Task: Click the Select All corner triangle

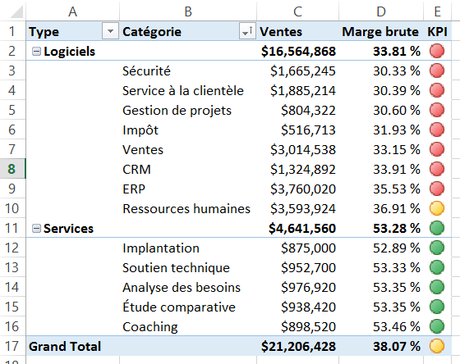Action: click(x=16, y=12)
